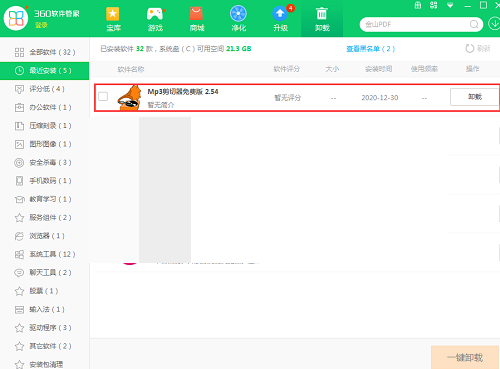Select 驱动程序 (3) category

[x=44, y=328]
